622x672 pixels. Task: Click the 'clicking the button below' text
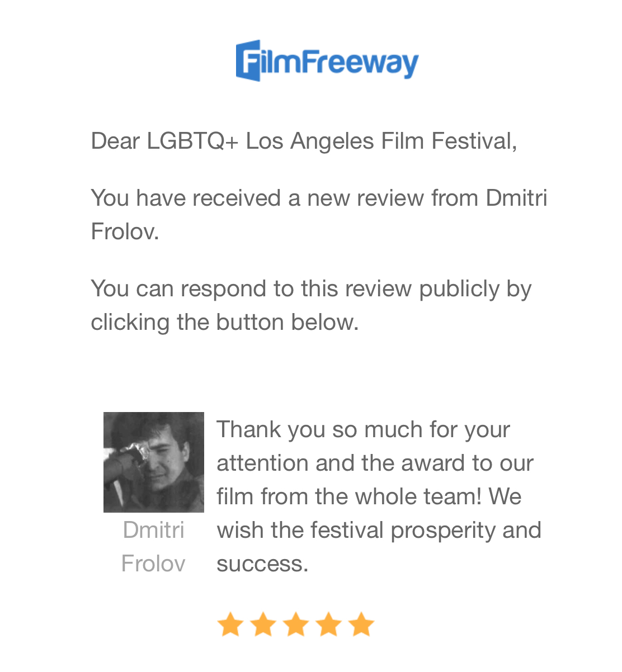[224, 323]
